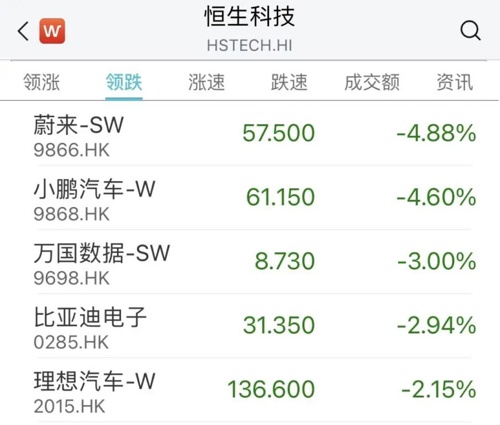Viewport: 500px width, 425px height.
Task: Open the 理想汽车-W stock row
Action: coord(255,391)
